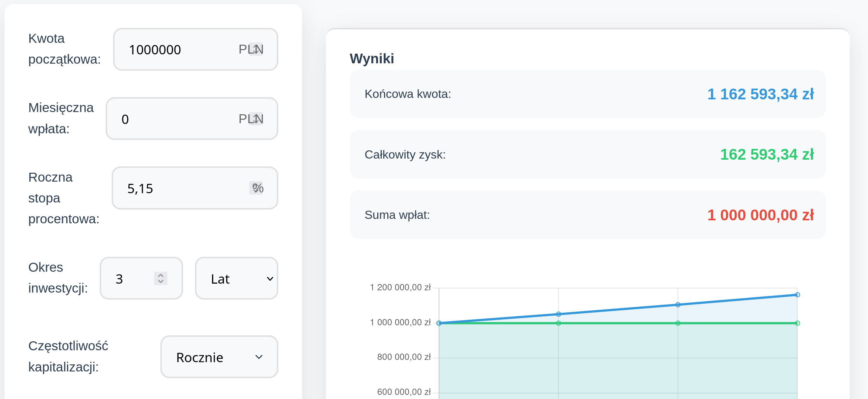Expand the Rocznie capitalization frequency dropdown

click(219, 357)
